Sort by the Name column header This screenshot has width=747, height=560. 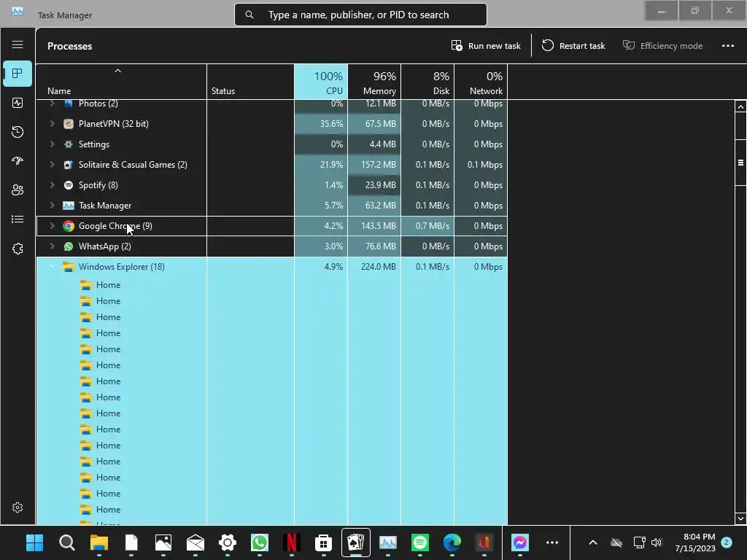(122, 82)
